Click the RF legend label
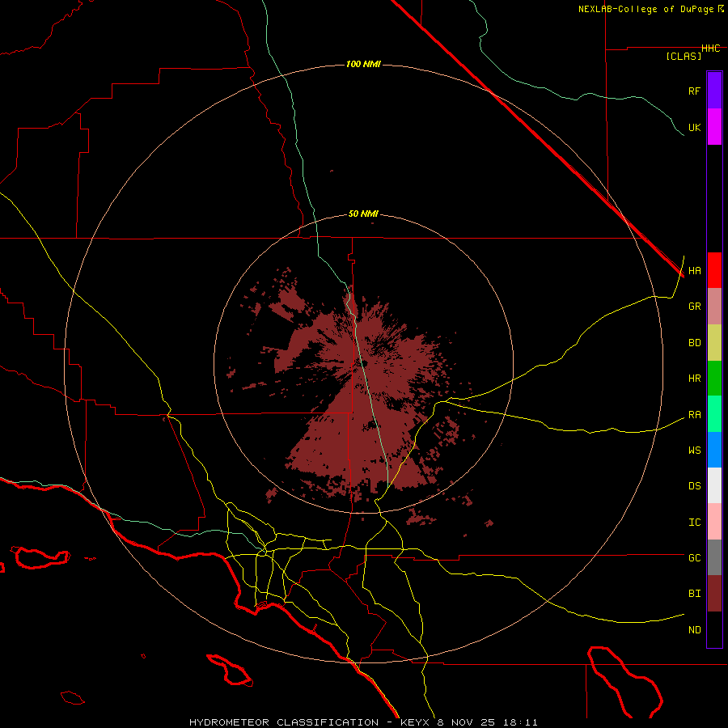Image resolution: width=728 pixels, height=728 pixels. pyautogui.click(x=694, y=91)
